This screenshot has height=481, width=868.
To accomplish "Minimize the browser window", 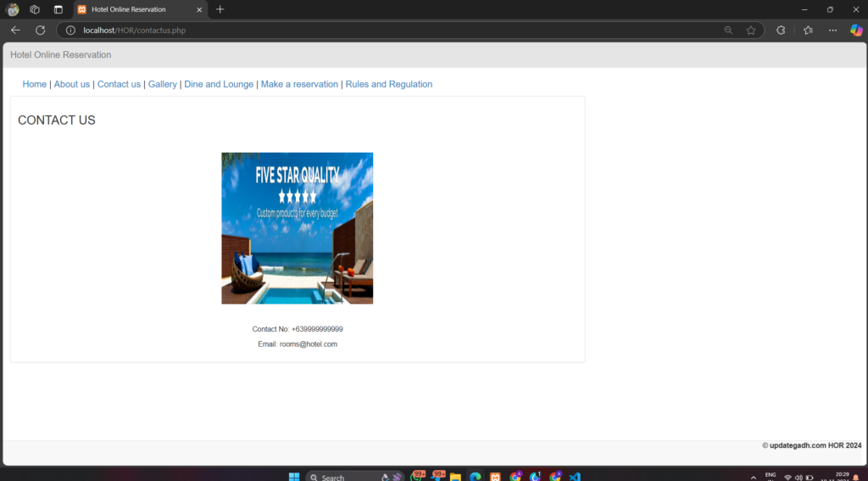I will pyautogui.click(x=804, y=9).
